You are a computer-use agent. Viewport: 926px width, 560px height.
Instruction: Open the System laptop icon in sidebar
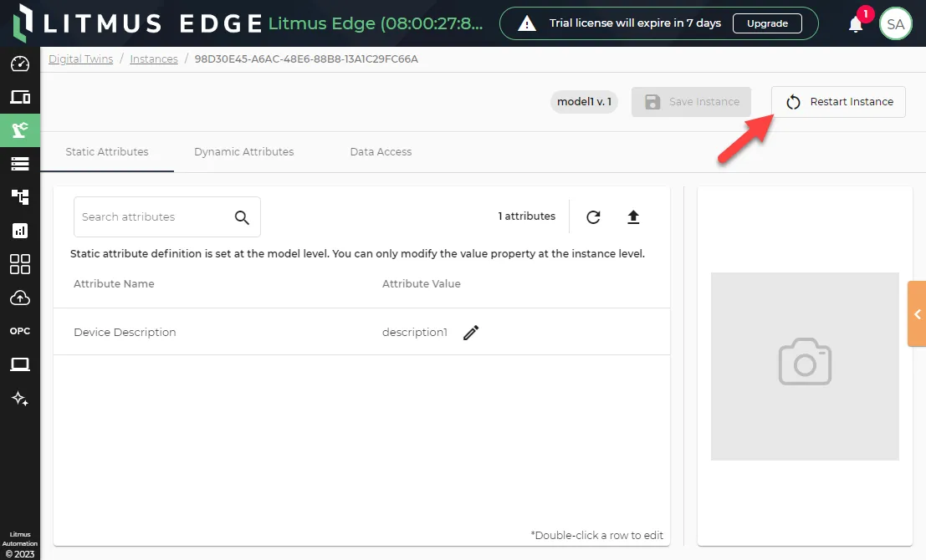coord(20,364)
